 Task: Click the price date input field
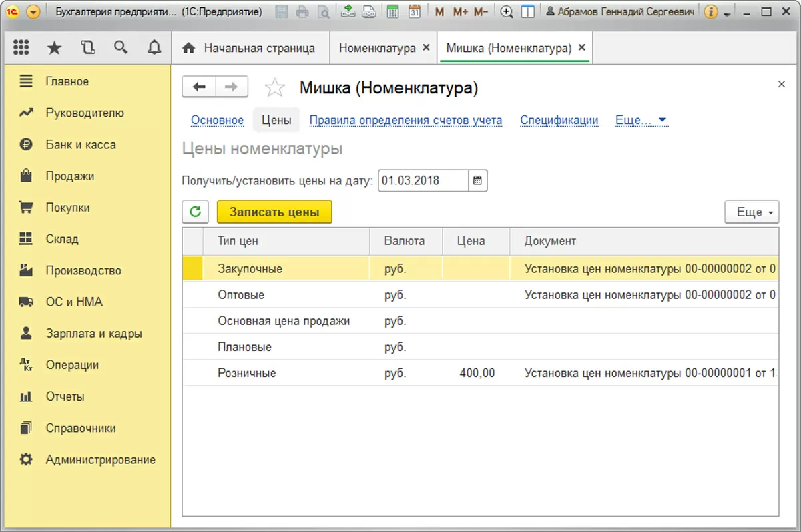(x=423, y=180)
